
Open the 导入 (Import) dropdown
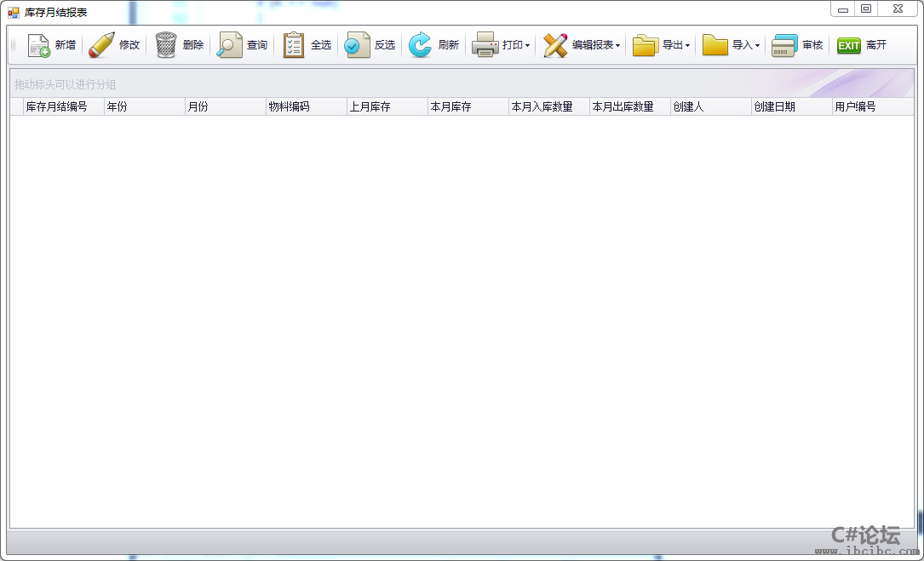(757, 46)
